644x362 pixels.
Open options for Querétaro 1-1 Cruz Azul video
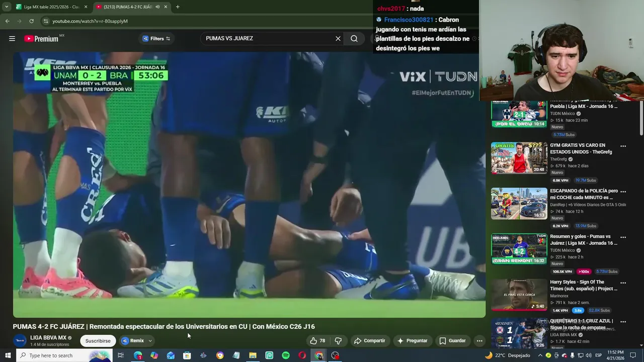click(x=623, y=322)
